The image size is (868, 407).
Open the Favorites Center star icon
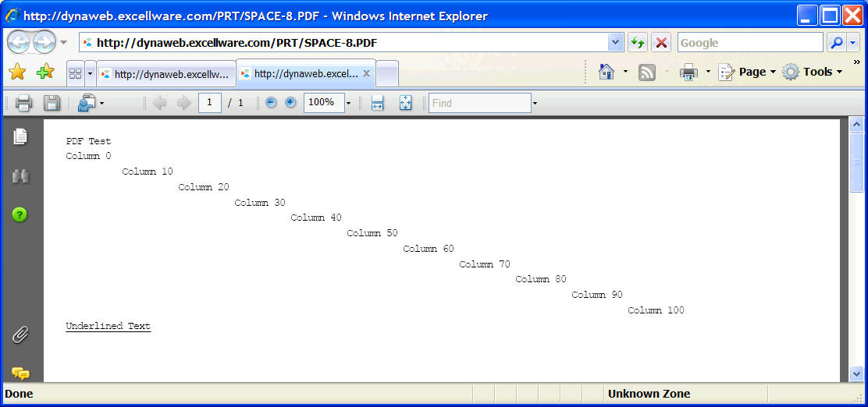(x=17, y=71)
